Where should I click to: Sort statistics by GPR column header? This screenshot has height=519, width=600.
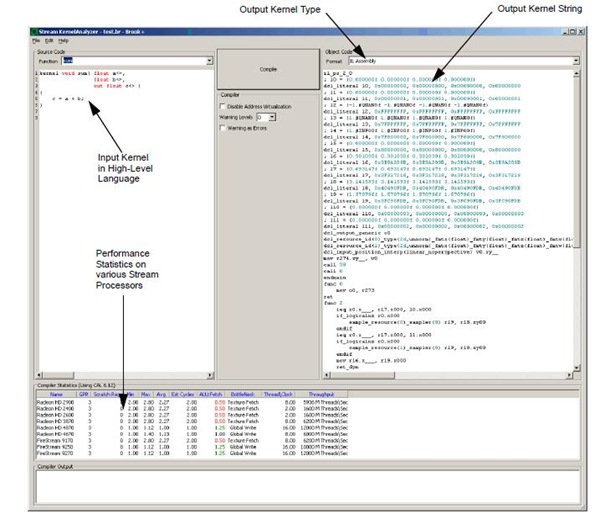(84, 394)
